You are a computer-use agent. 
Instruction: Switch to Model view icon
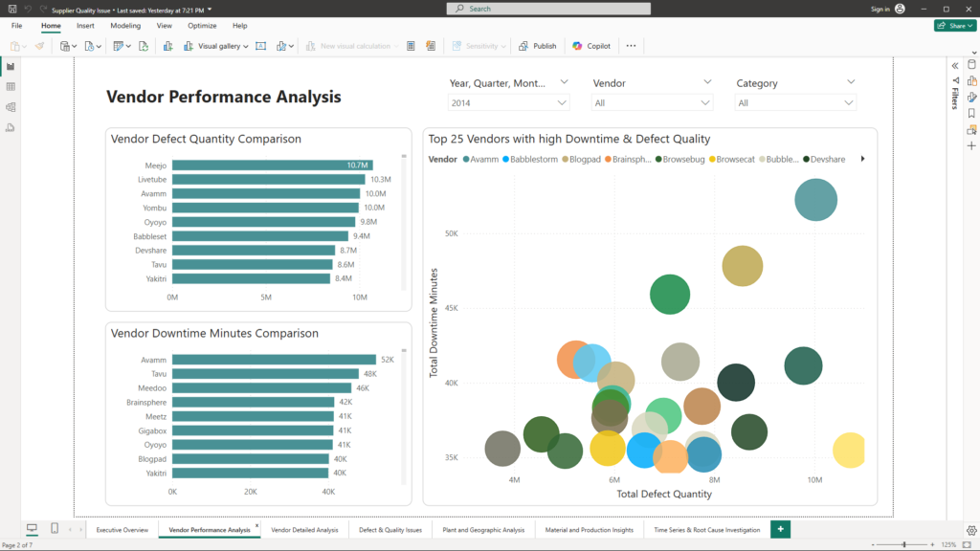pos(11,106)
